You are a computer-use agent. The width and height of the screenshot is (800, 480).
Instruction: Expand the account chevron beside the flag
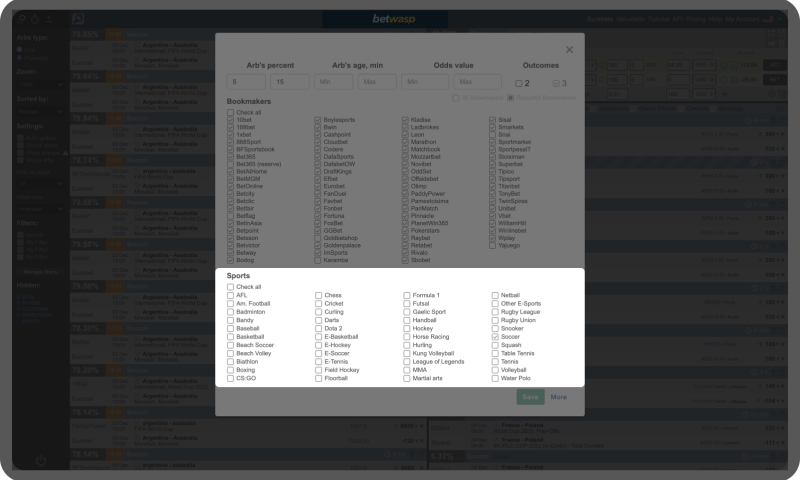pyautogui.click(x=780, y=19)
